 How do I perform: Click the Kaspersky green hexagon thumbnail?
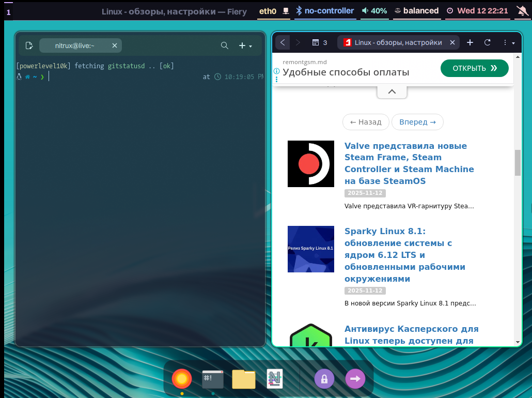click(x=311, y=335)
